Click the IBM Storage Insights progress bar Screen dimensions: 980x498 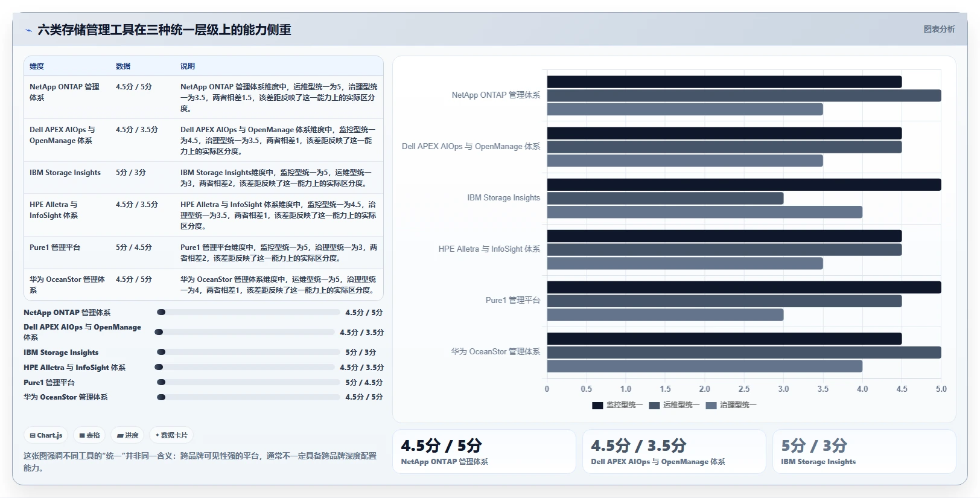coord(248,352)
